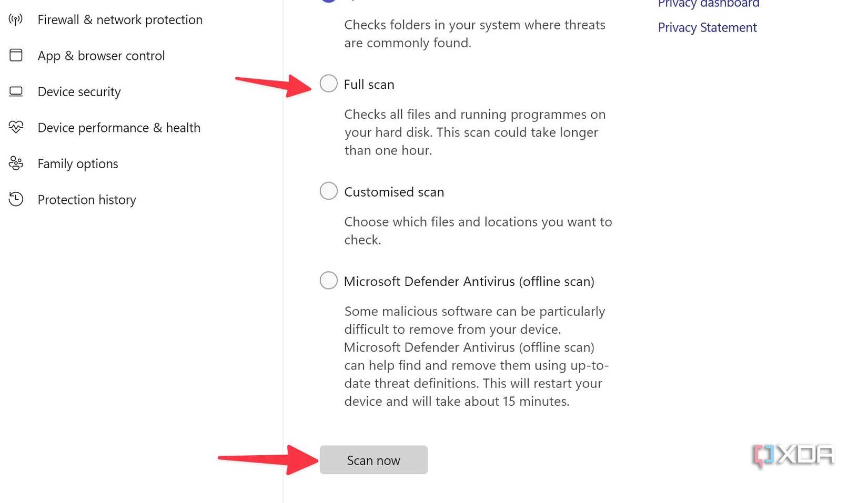This screenshot has height=503, width=868.
Task: Click the Protection history clock icon
Action: (x=16, y=199)
